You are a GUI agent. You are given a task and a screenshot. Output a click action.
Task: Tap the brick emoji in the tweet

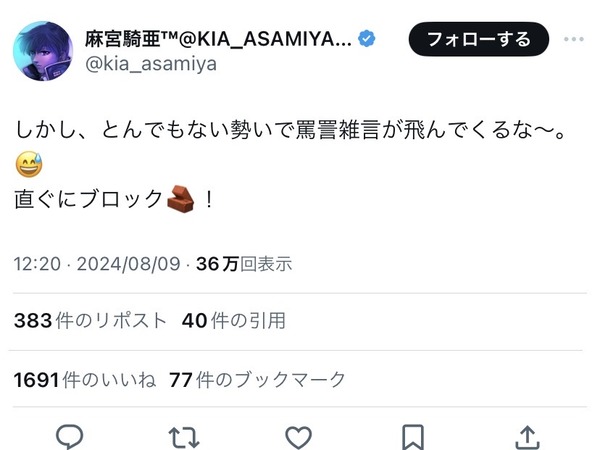pyautogui.click(x=181, y=199)
